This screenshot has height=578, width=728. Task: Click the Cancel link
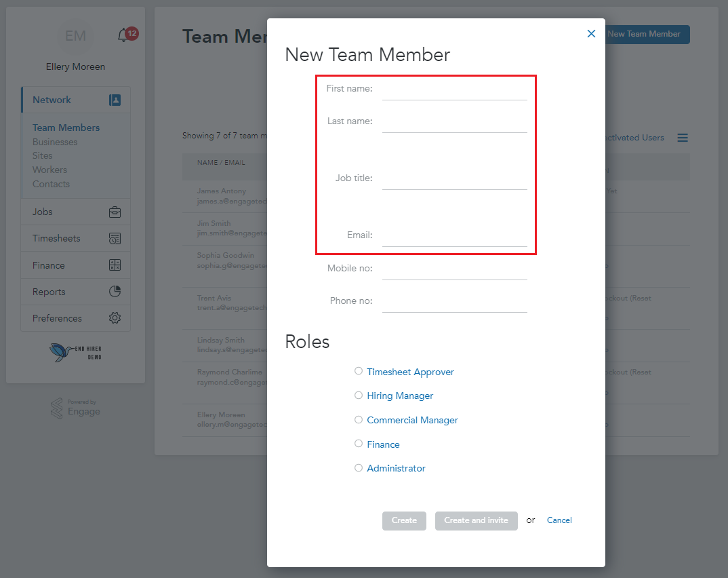point(559,520)
